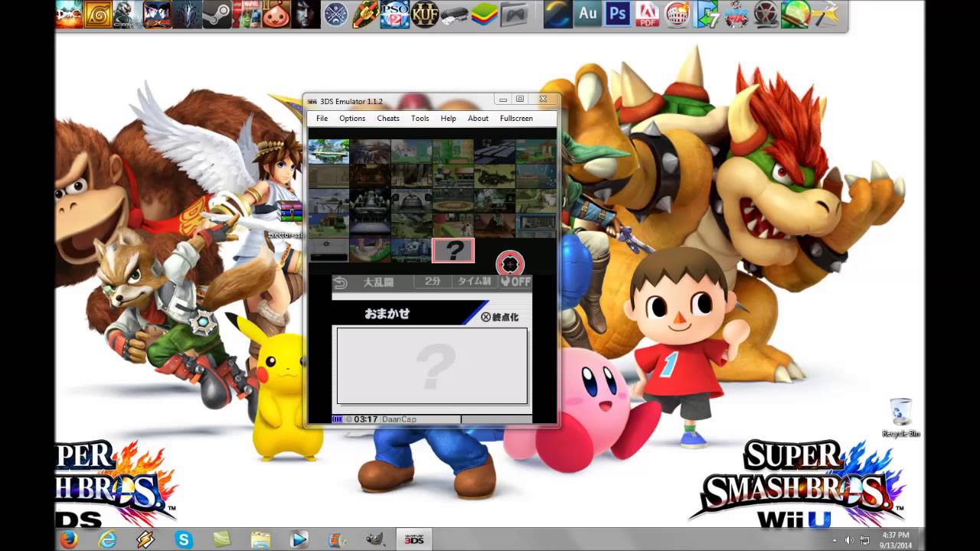Toggle the item OFF switch
980x551 pixels.
point(515,282)
